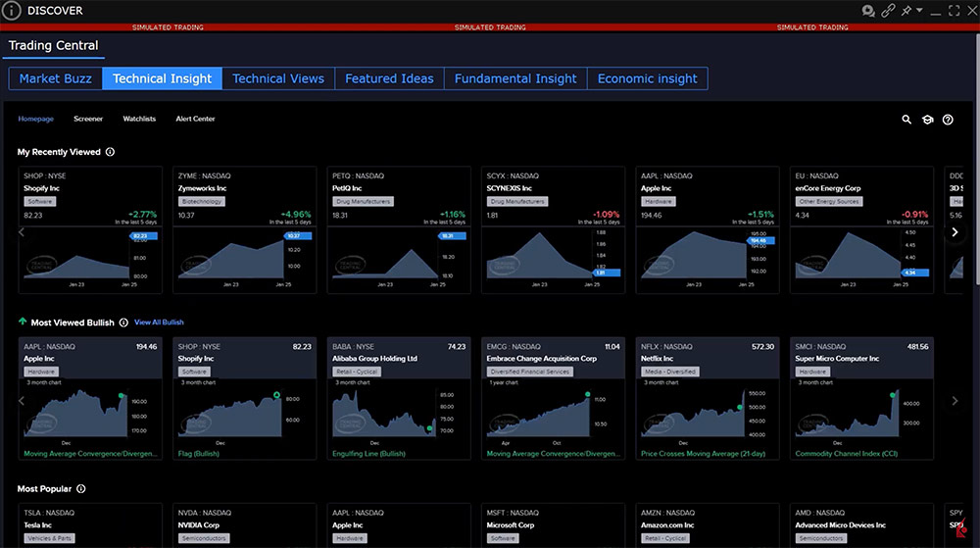Image resolution: width=980 pixels, height=548 pixels.
Task: Click Hardware tag on recently viewed Apple card
Action: 659,202
